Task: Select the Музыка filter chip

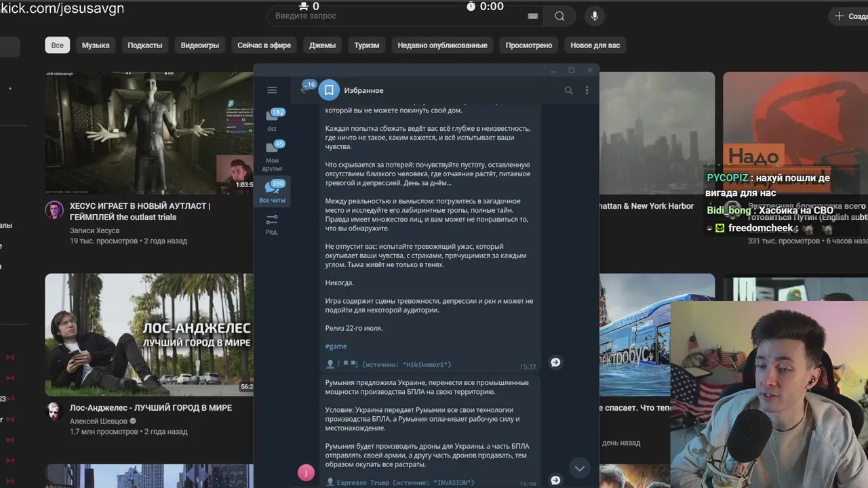Action: coord(96,45)
